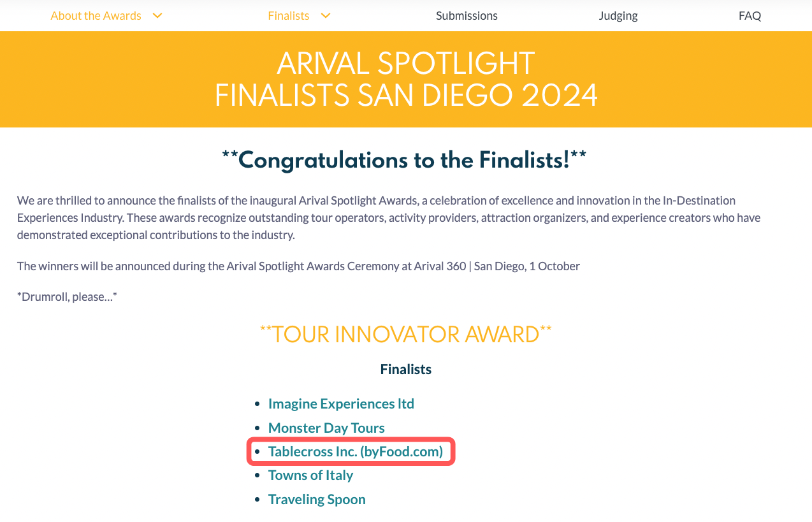Open the About the Awards menu item
Image resolution: width=812 pixels, height=522 pixels.
(x=96, y=16)
